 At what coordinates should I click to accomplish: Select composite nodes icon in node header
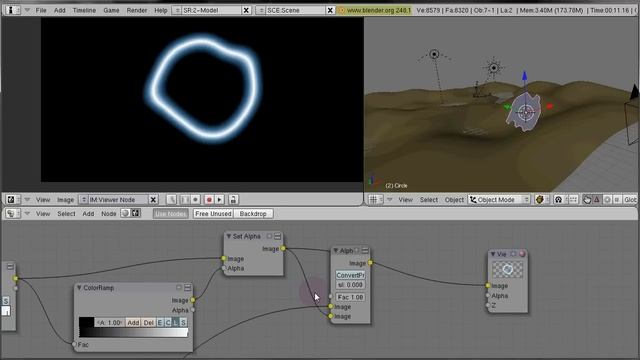pyautogui.click(x=135, y=213)
